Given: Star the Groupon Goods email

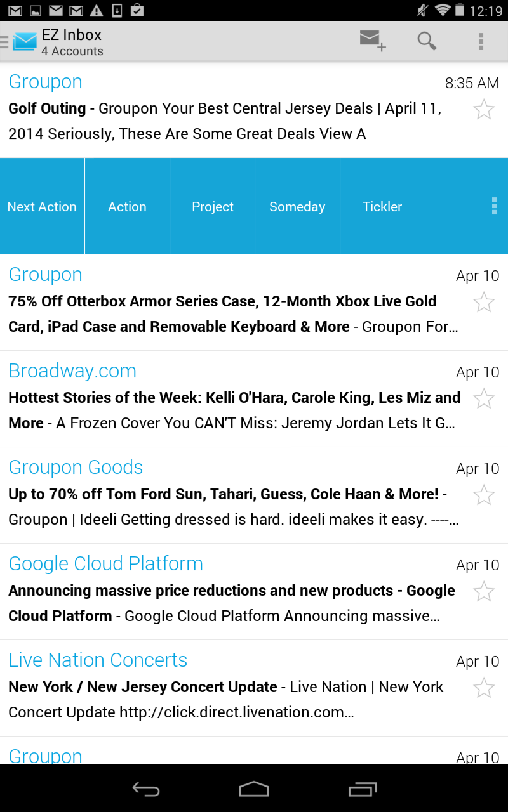Looking at the screenshot, I should (x=484, y=495).
